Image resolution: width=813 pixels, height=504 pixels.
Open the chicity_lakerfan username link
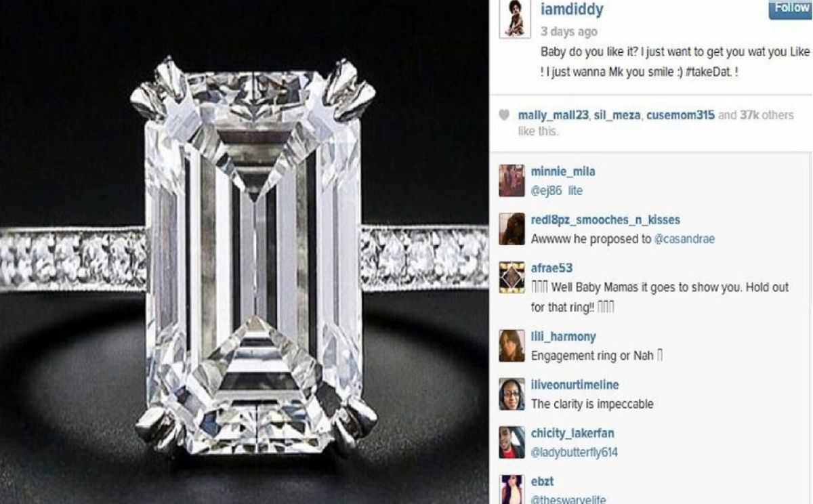tap(572, 434)
